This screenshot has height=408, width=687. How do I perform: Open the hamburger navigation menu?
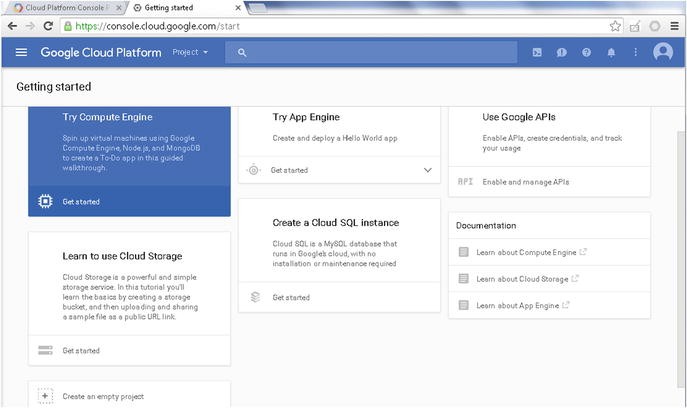21,52
